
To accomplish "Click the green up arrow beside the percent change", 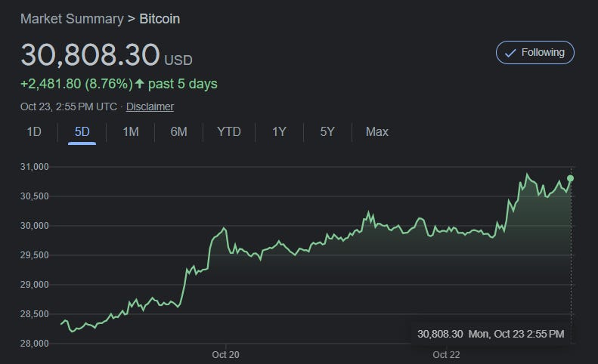I will point(140,83).
